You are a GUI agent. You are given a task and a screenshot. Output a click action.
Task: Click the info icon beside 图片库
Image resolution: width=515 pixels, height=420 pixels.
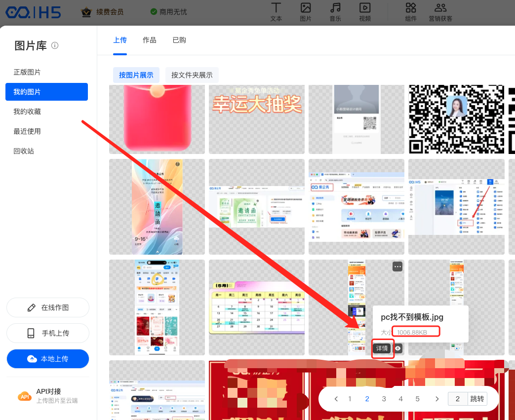55,45
